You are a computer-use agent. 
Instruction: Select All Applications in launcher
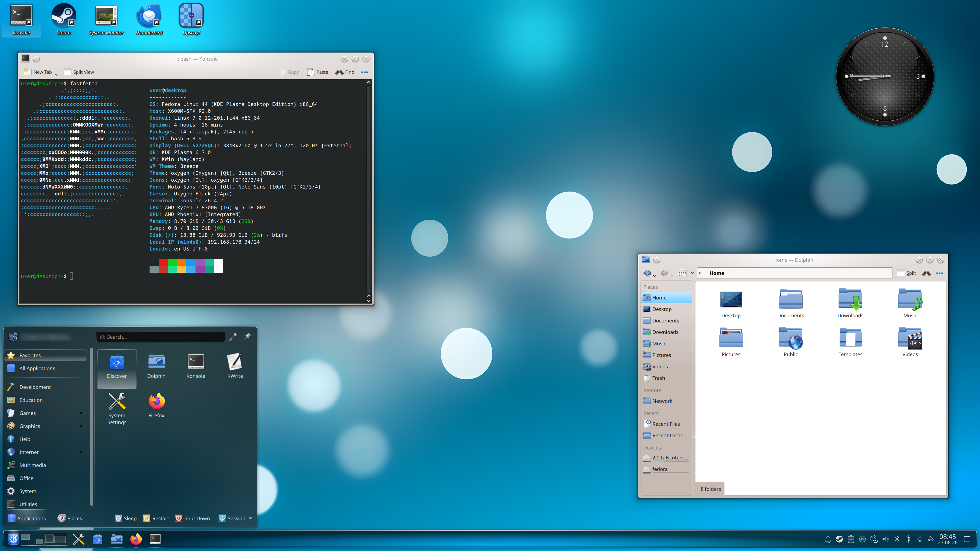coord(46,368)
